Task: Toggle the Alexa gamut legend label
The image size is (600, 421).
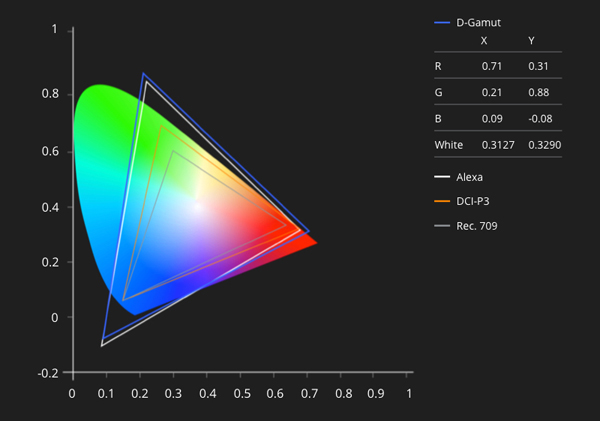Action: (470, 176)
